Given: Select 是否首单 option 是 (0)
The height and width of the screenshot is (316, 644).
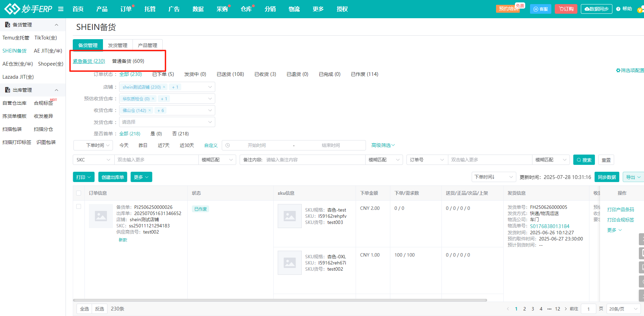Looking at the screenshot, I should pos(156,134).
